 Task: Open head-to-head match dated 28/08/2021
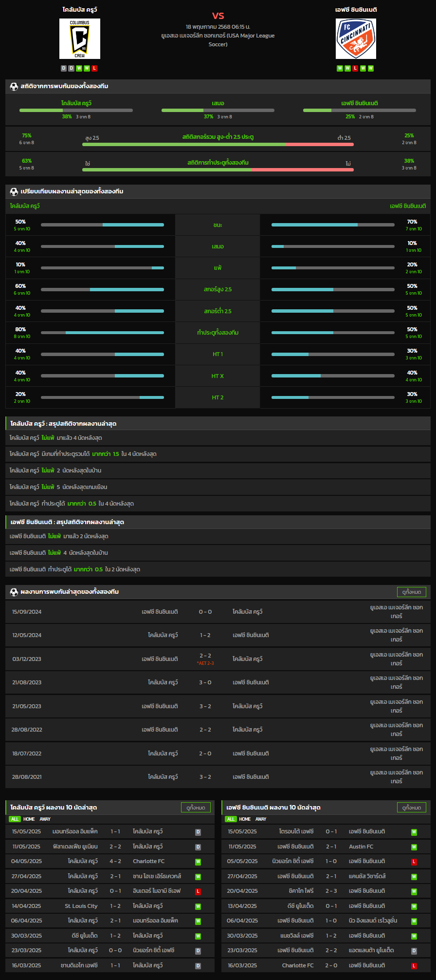218,777
